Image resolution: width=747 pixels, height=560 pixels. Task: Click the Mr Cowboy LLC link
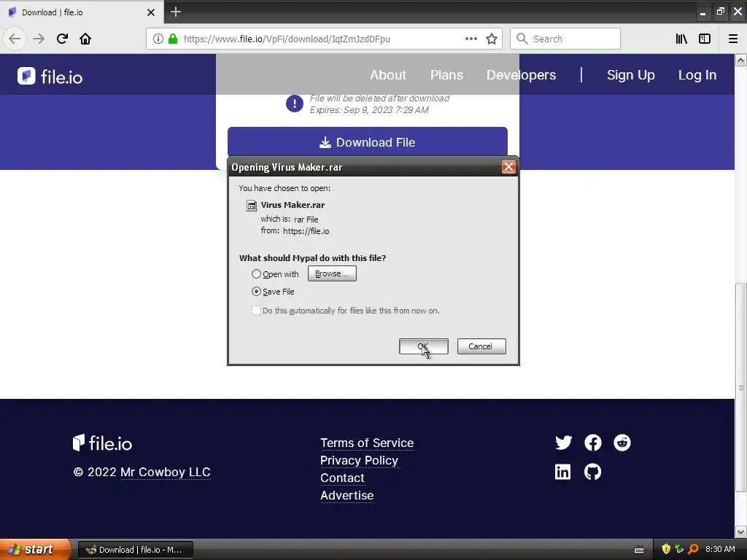[166, 472]
